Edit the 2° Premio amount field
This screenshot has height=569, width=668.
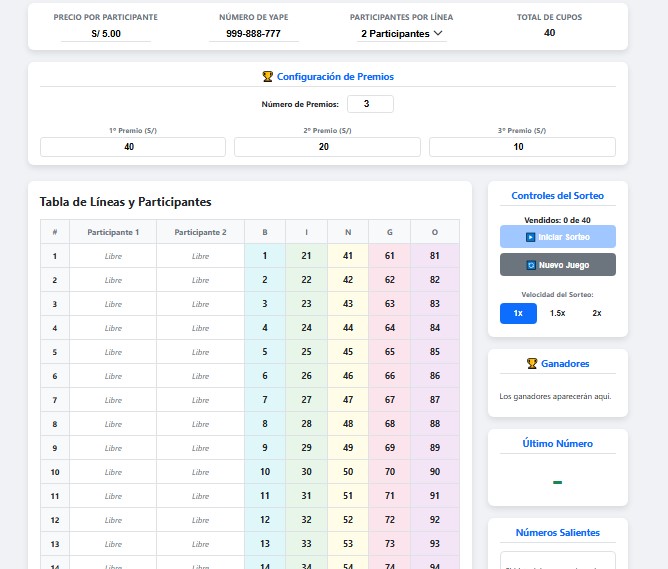[327, 147]
